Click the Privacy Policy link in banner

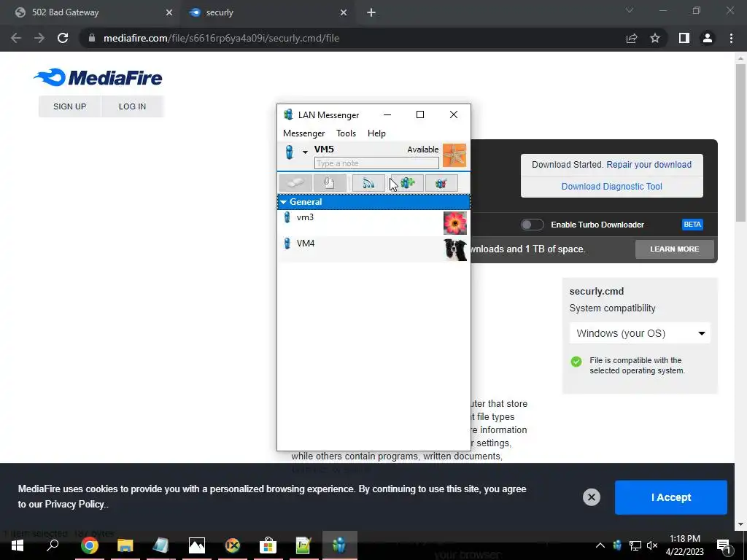(74, 505)
